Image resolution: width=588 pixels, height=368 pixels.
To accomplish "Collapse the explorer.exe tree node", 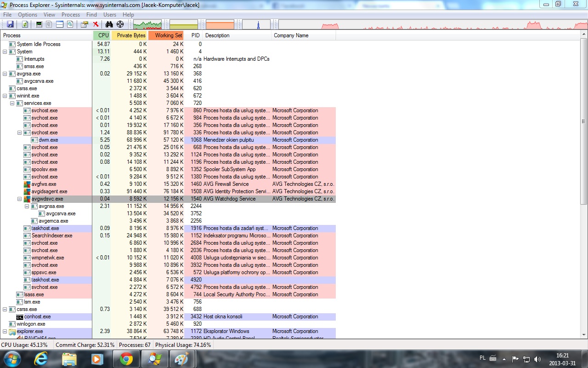I will [5, 331].
